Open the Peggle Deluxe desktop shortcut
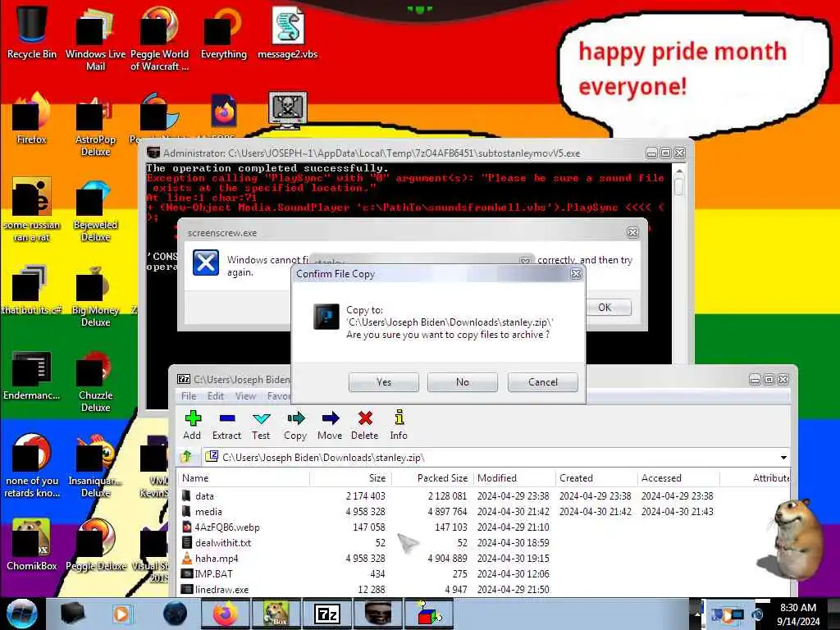Screen dimensions: 840x630 pos(96,546)
